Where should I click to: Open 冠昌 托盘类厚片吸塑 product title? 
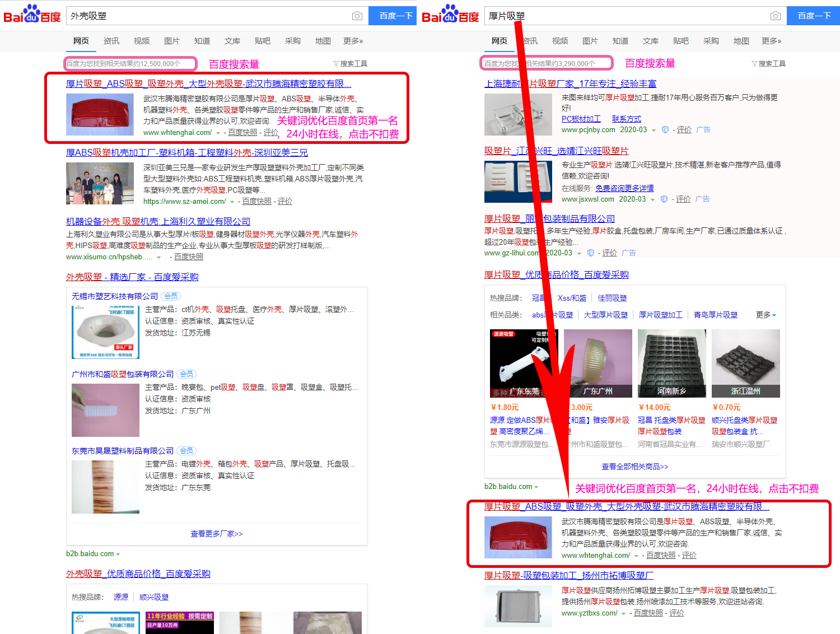671,426
